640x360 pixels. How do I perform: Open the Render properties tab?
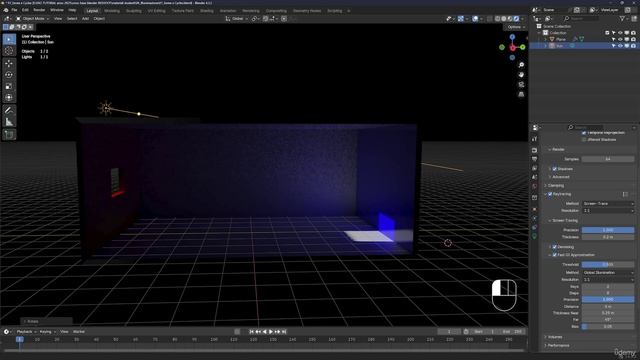[535, 150]
